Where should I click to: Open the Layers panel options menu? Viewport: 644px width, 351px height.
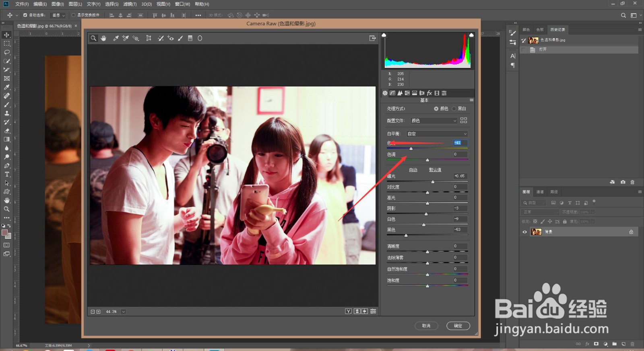[640, 192]
